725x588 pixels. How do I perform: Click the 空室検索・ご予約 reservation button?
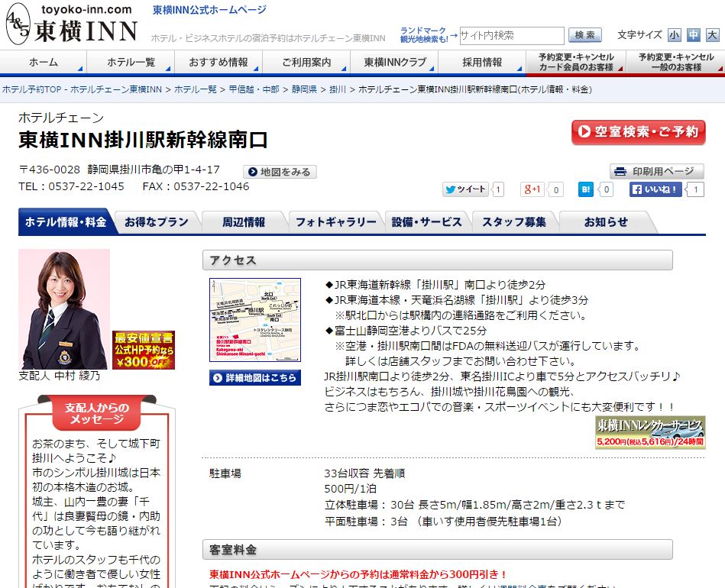[x=639, y=132]
